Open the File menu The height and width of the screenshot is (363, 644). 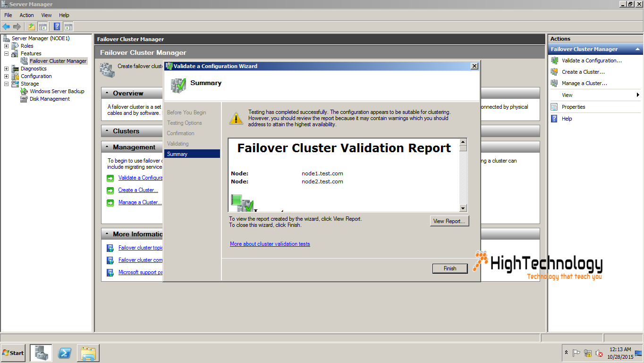point(8,15)
